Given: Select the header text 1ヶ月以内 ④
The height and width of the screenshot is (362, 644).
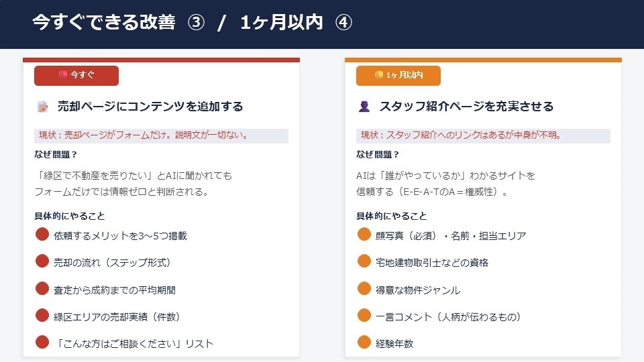Looking at the screenshot, I should pyautogui.click(x=296, y=22).
